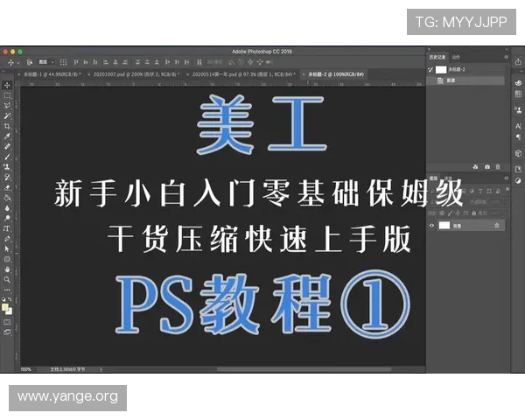Open the Character panel icon in dock

tap(518, 126)
